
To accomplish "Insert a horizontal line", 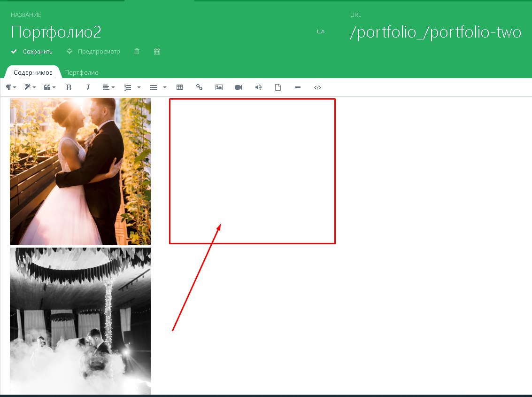I will [x=298, y=87].
